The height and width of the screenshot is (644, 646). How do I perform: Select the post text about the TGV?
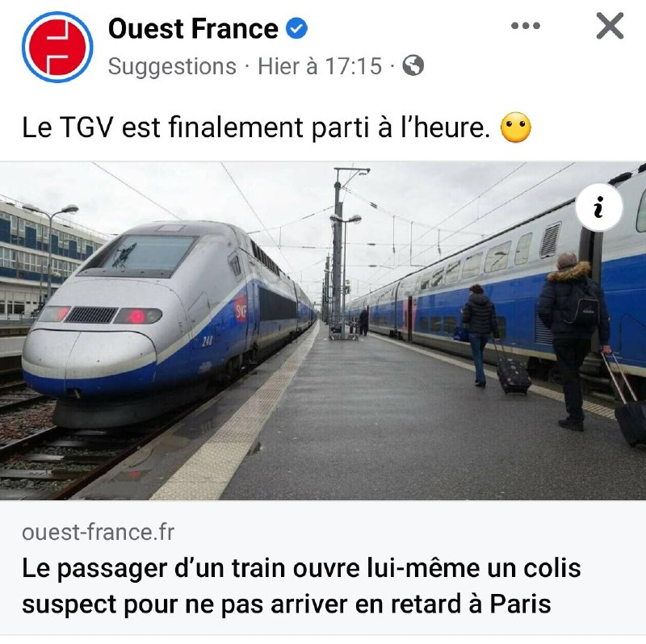(x=256, y=128)
